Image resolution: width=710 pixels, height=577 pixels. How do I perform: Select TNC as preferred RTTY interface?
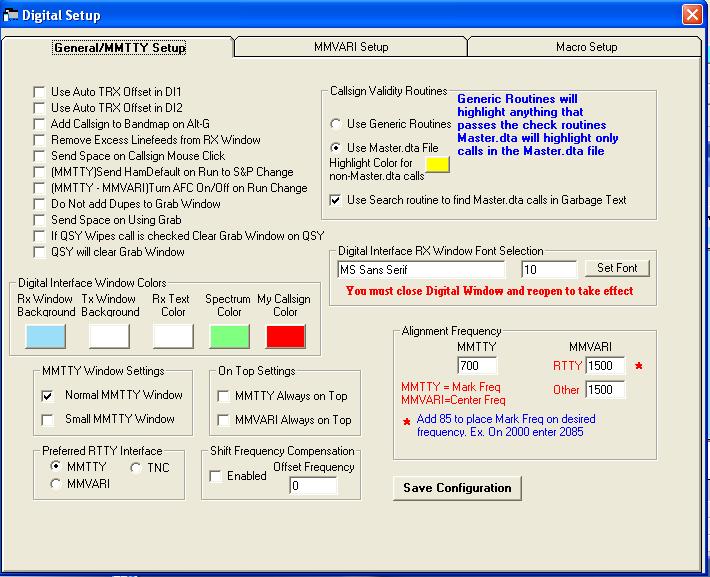(x=135, y=468)
